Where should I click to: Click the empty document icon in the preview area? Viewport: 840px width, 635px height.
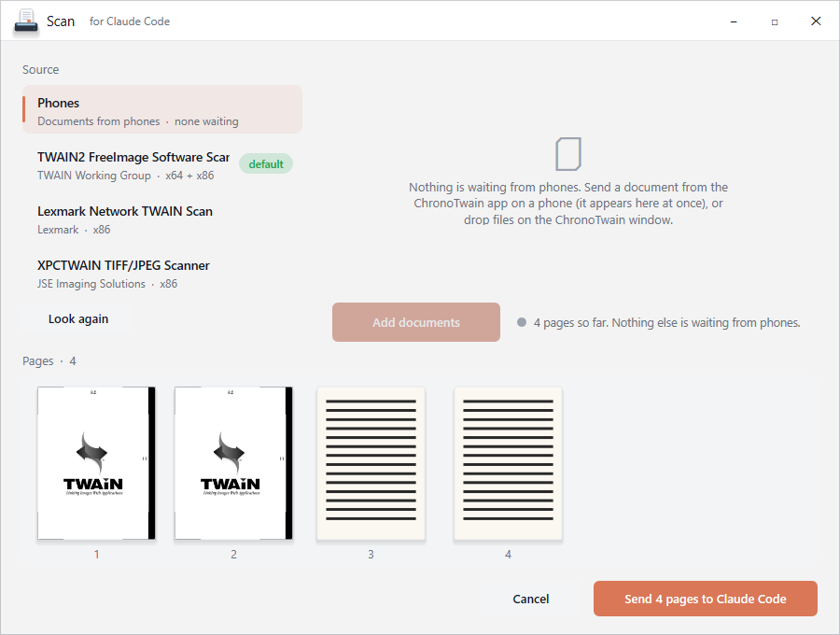568,154
